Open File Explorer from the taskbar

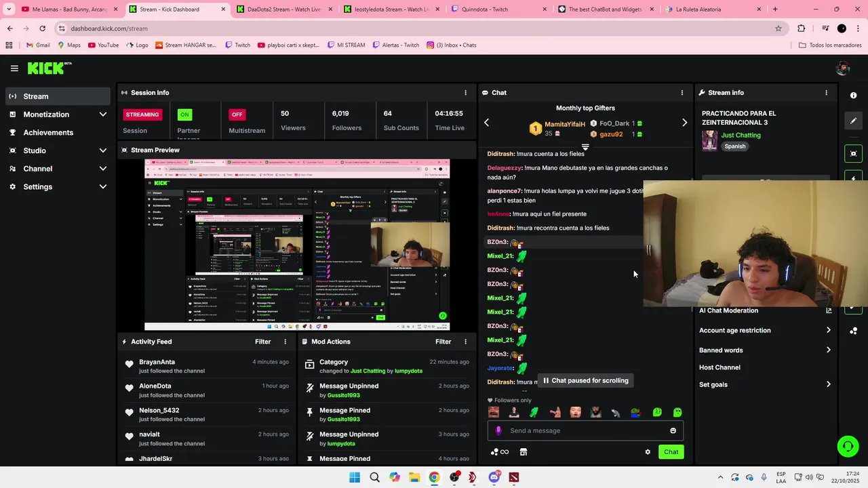[x=414, y=477]
